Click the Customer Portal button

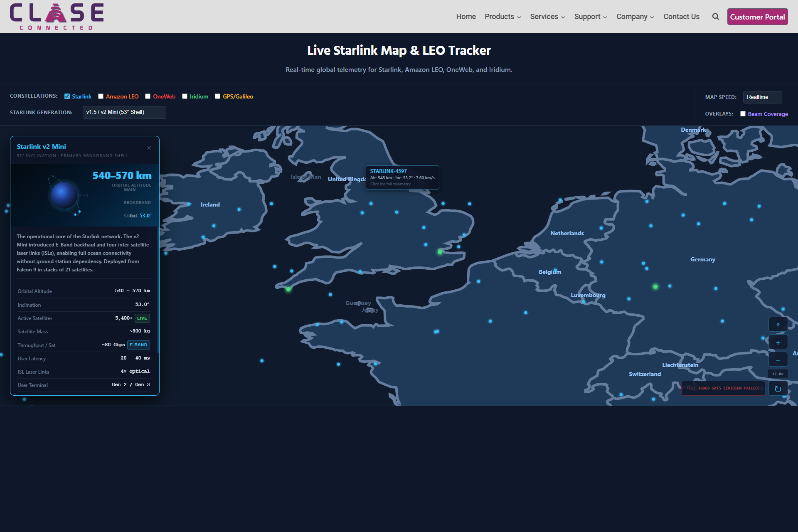[x=757, y=17]
